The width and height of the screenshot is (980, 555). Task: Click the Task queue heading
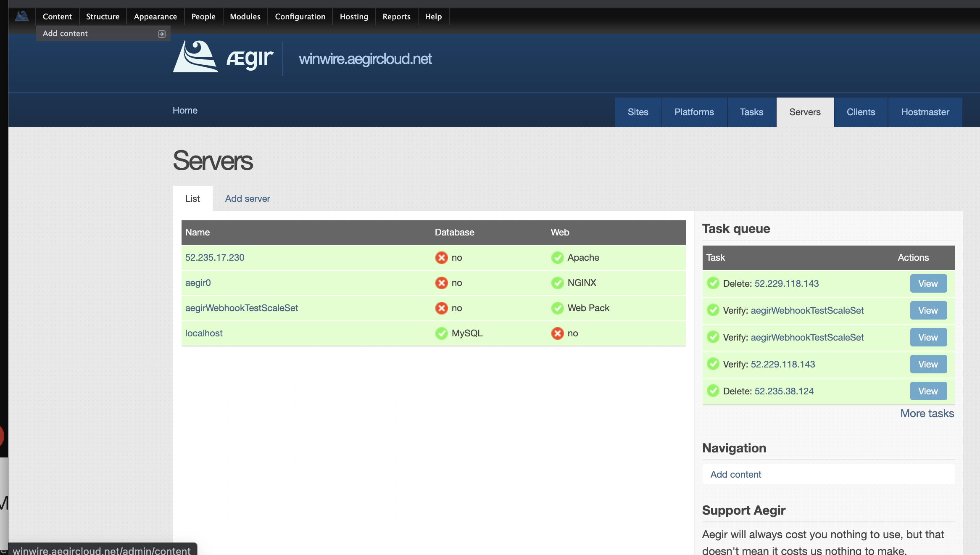pyautogui.click(x=736, y=229)
